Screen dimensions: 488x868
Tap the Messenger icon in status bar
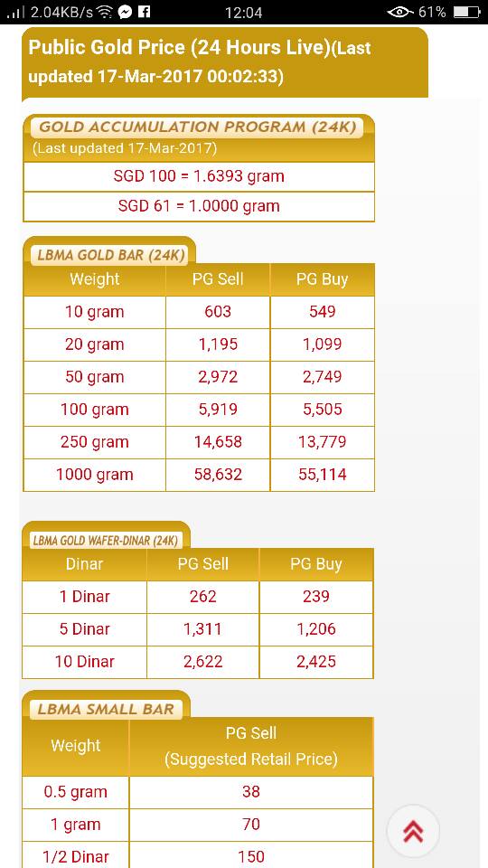click(125, 12)
